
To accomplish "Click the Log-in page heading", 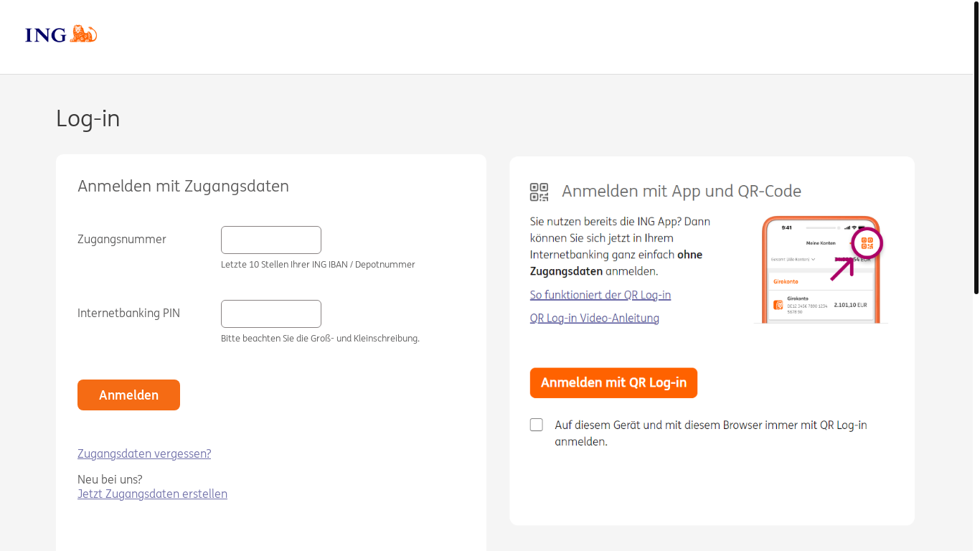I will tap(88, 118).
